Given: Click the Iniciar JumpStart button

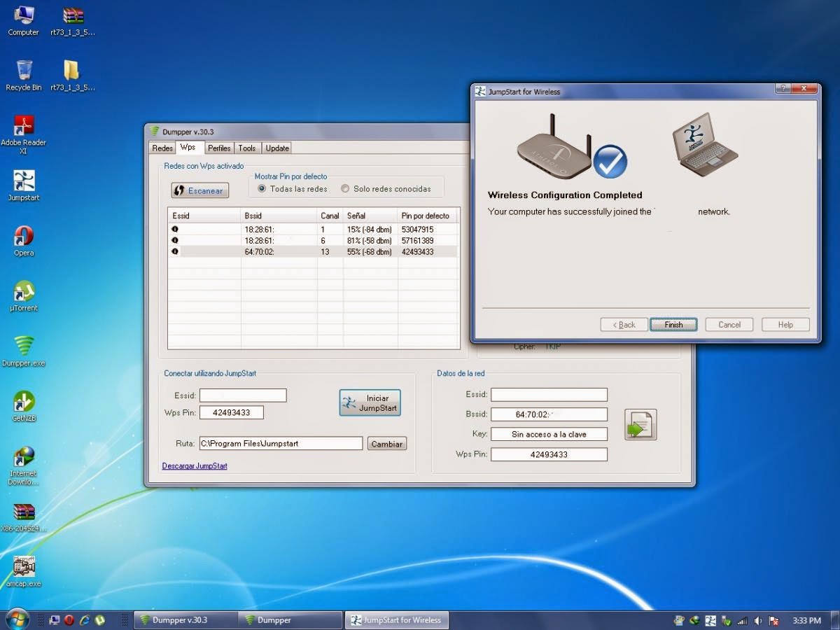Looking at the screenshot, I should coord(370,402).
